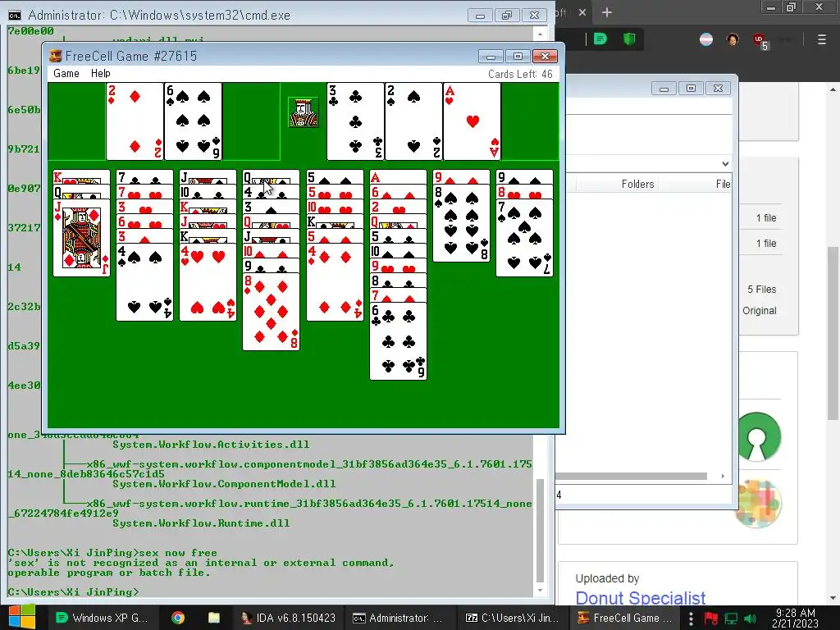Click the FreeCell title bar icon
Viewport: 840px width, 630px height.
pos(55,56)
